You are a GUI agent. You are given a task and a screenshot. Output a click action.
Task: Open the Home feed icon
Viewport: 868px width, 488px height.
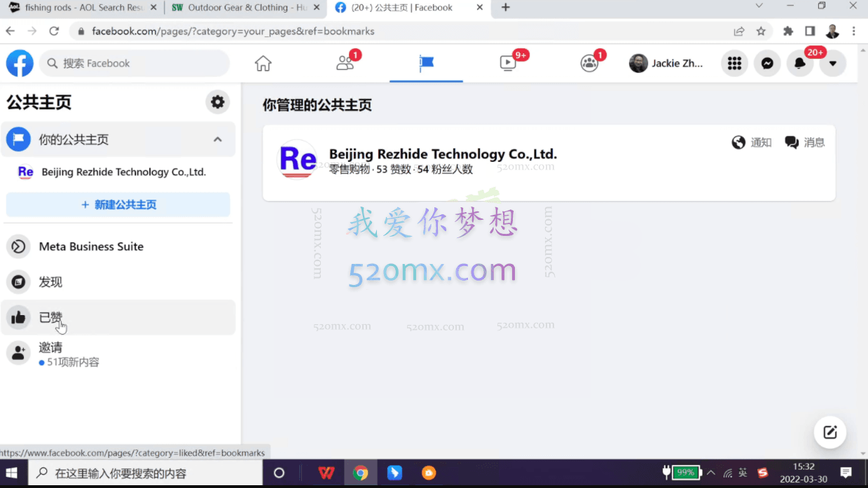[263, 63]
